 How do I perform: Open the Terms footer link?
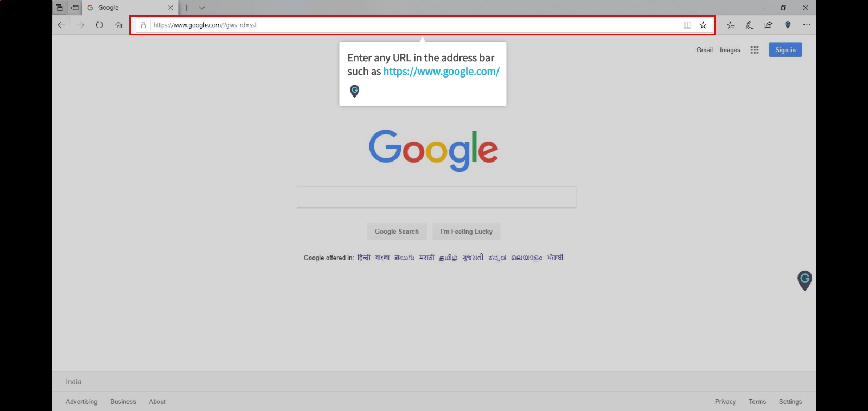click(757, 402)
